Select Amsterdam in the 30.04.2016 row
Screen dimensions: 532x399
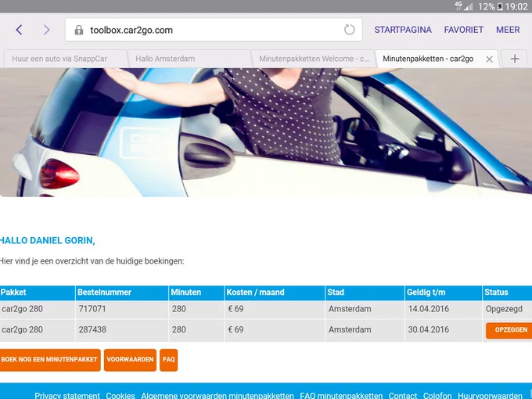pos(365,330)
